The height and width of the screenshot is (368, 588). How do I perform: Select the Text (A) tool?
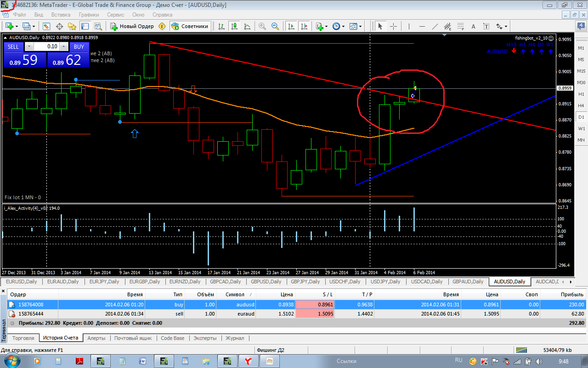point(473,26)
